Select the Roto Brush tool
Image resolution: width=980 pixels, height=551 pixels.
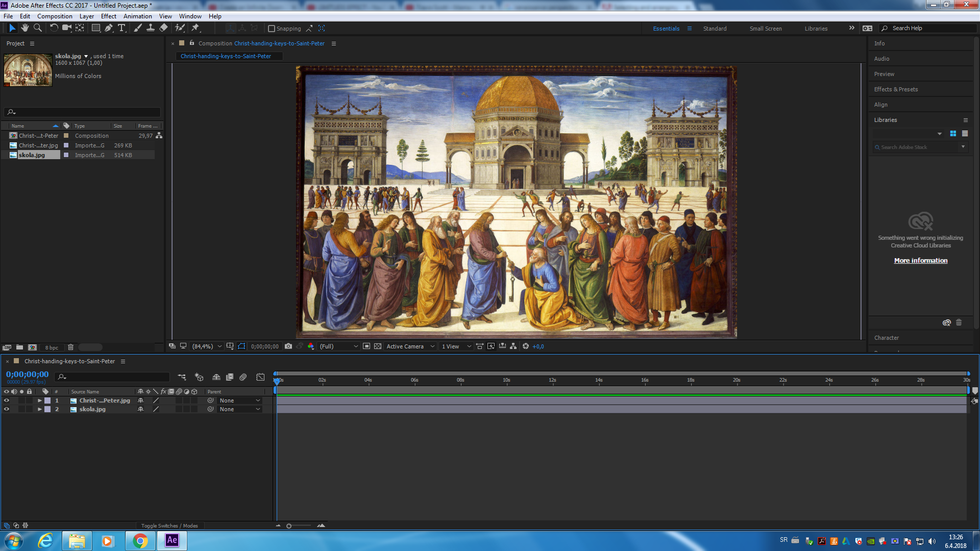pos(180,28)
